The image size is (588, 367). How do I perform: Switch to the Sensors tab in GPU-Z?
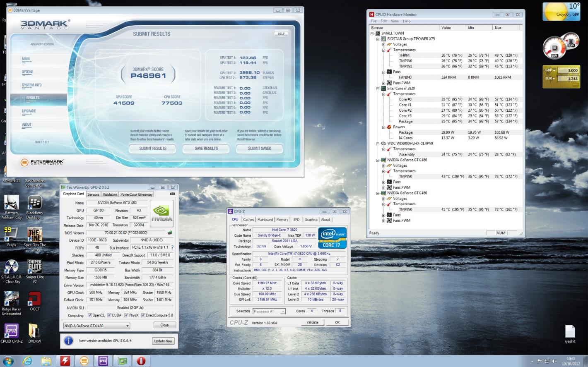coord(93,194)
